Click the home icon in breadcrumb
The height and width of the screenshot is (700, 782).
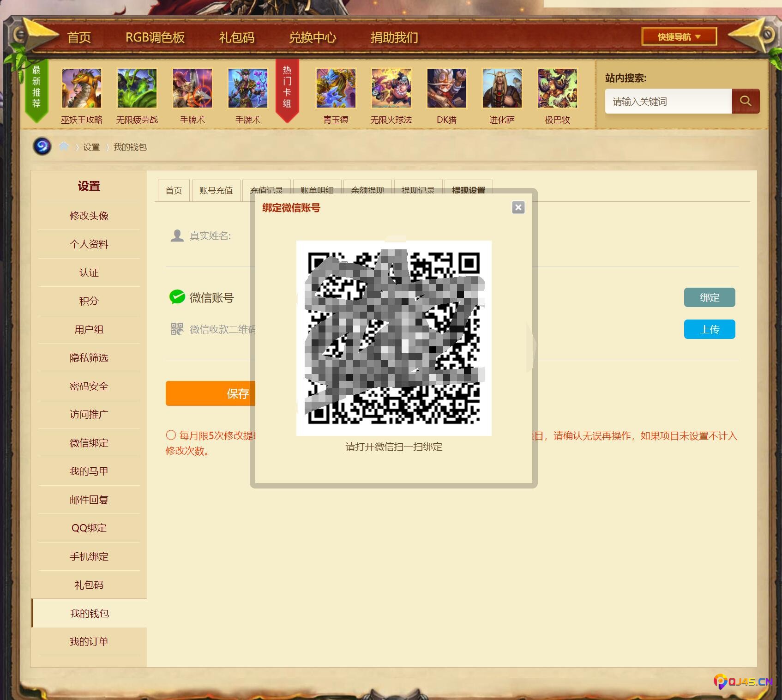64,147
